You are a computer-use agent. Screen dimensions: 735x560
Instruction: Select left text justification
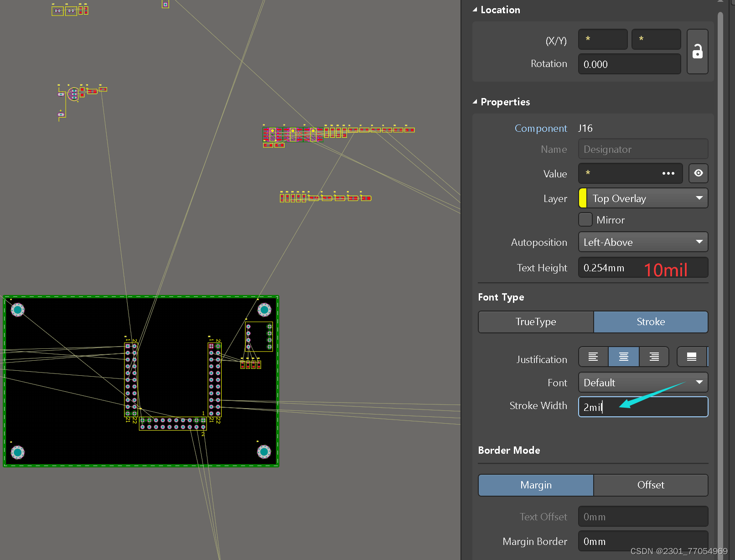(x=593, y=357)
